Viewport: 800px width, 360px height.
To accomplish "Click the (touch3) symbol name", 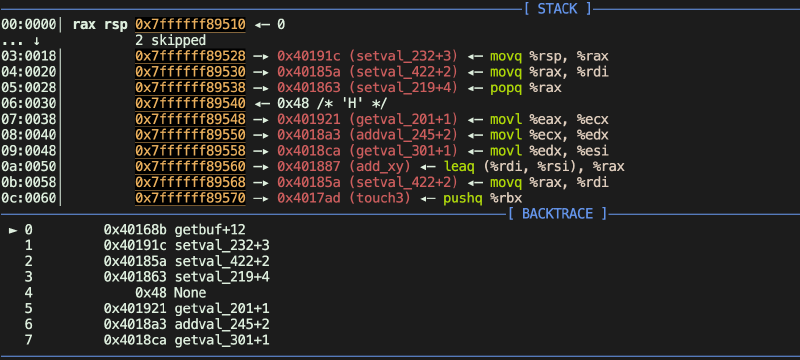I will (x=380, y=198).
